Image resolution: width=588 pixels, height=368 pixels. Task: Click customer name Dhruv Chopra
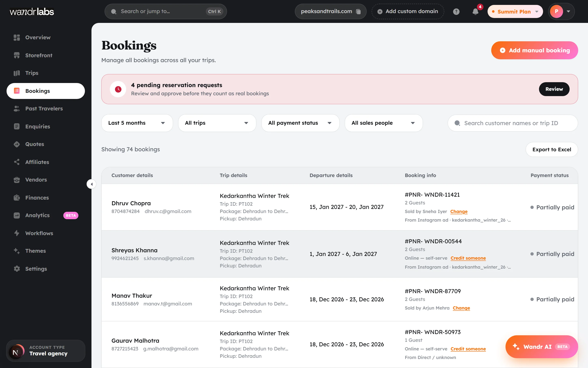point(131,203)
